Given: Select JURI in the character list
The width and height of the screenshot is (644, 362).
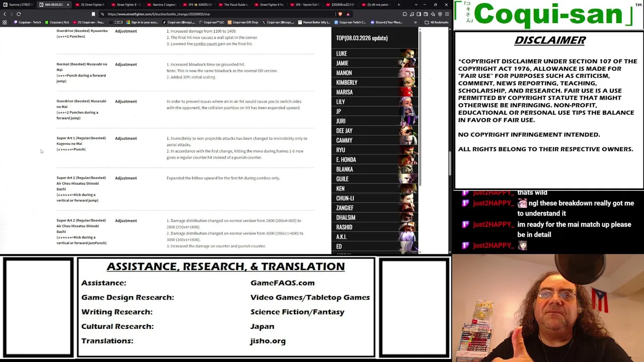Looking at the screenshot, I should (374, 121).
